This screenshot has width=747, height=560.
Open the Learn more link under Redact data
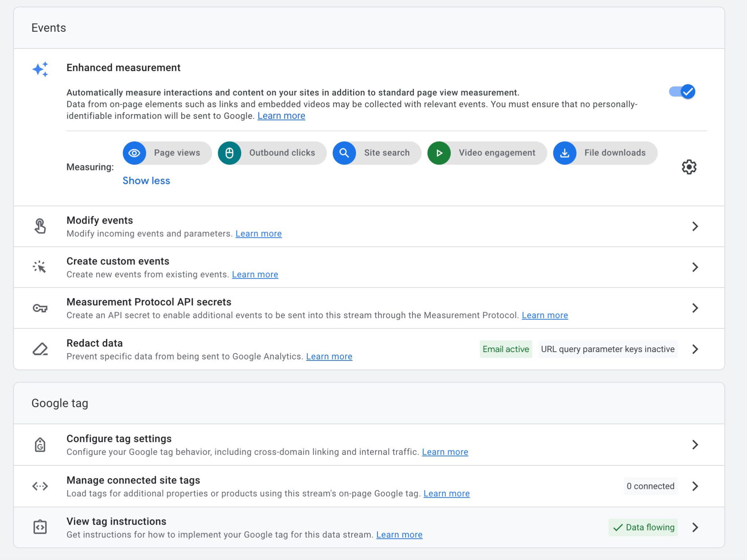(329, 356)
